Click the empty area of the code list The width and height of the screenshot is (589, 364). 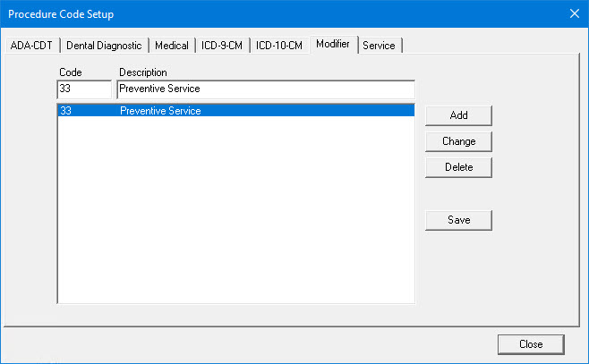click(x=235, y=215)
